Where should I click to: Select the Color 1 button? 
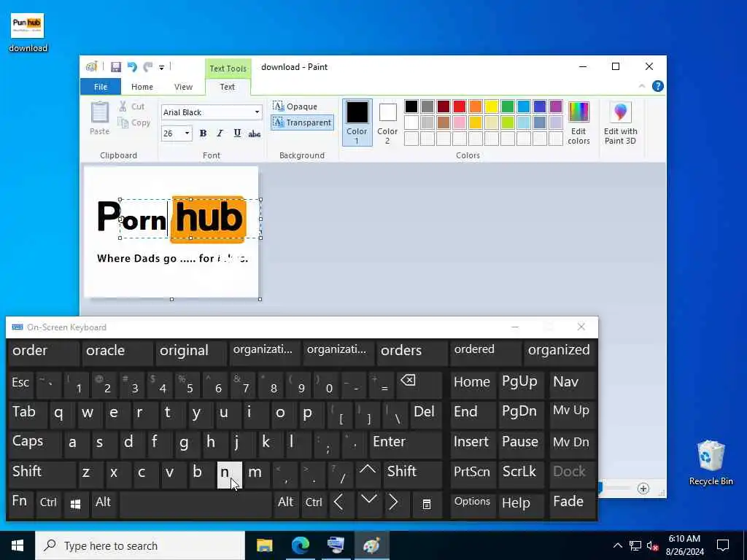tap(357, 122)
